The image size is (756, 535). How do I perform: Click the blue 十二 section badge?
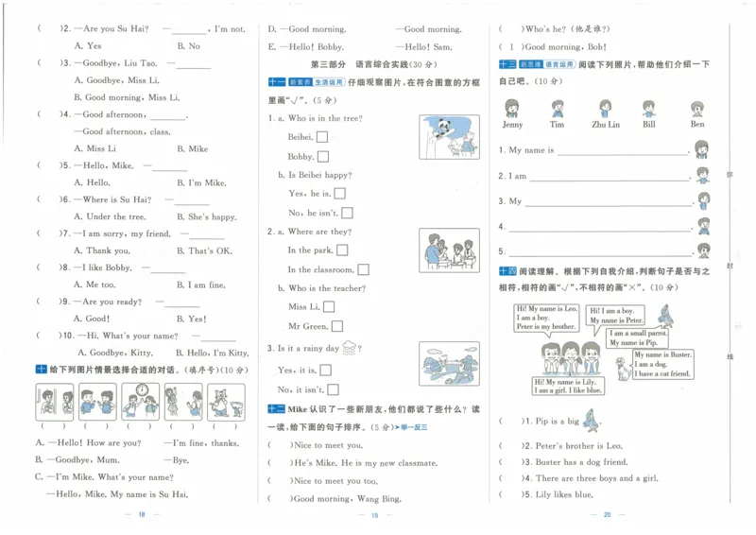(x=276, y=409)
